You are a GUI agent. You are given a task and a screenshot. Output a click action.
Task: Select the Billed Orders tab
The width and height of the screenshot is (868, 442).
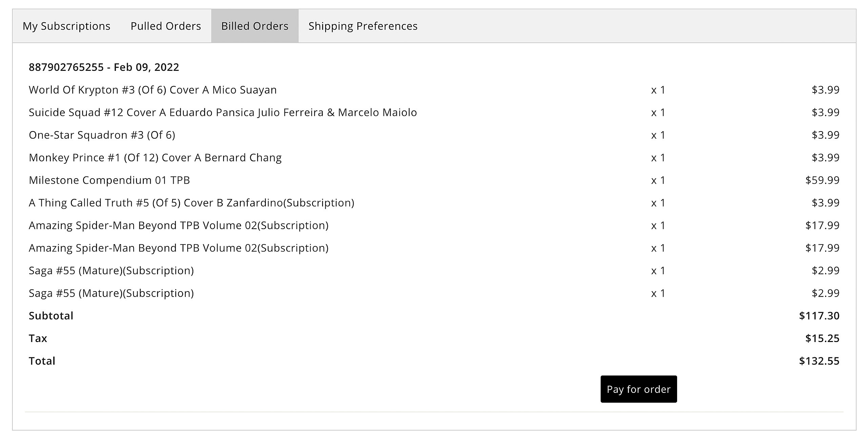coord(255,26)
